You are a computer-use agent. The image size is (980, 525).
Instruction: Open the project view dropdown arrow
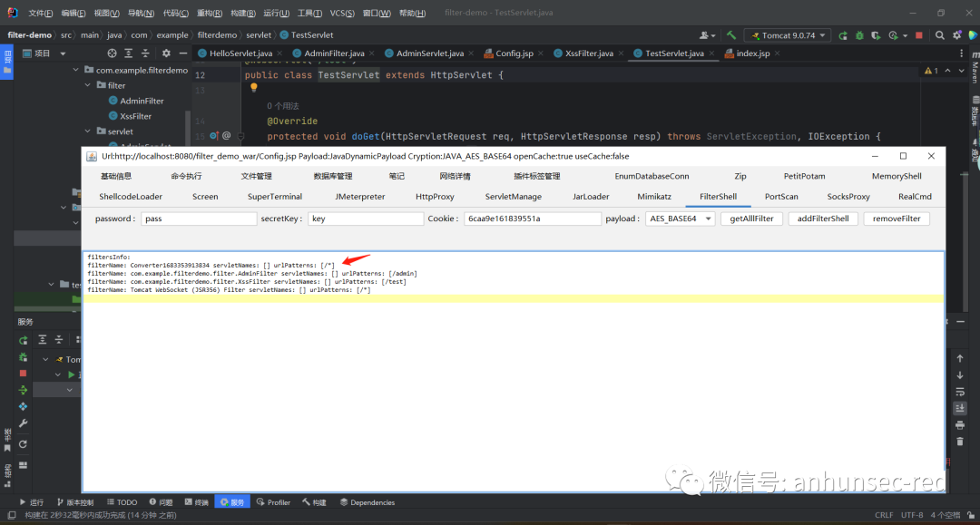(x=63, y=53)
